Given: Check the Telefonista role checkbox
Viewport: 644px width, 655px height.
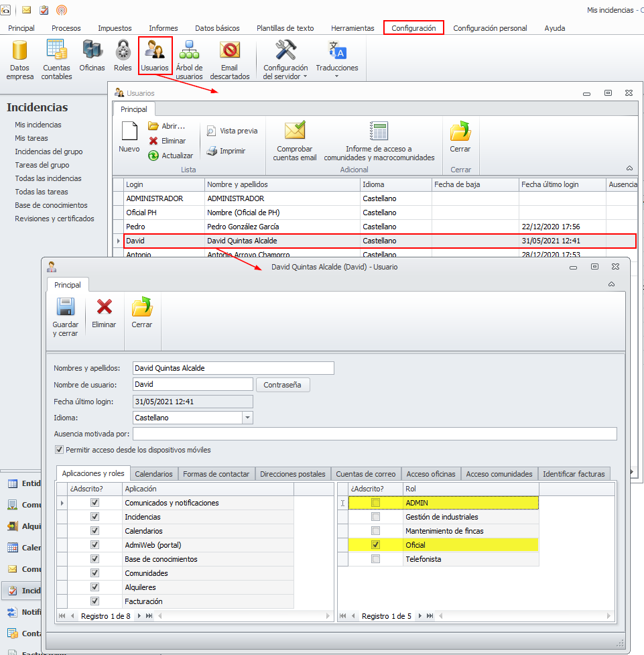Looking at the screenshot, I should 376,559.
